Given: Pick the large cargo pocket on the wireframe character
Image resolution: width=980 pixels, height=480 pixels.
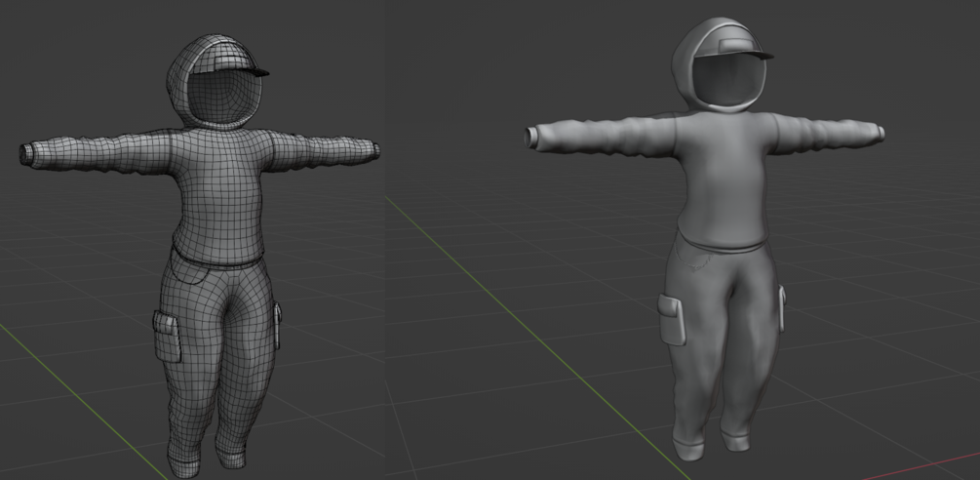Looking at the screenshot, I should (x=168, y=337).
